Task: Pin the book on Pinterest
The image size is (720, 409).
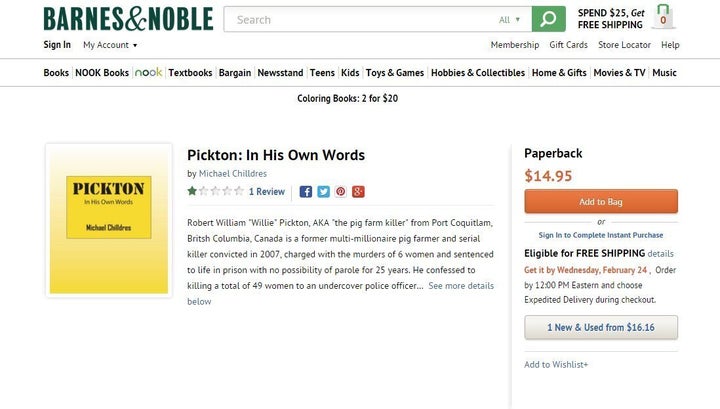Action: [341, 192]
